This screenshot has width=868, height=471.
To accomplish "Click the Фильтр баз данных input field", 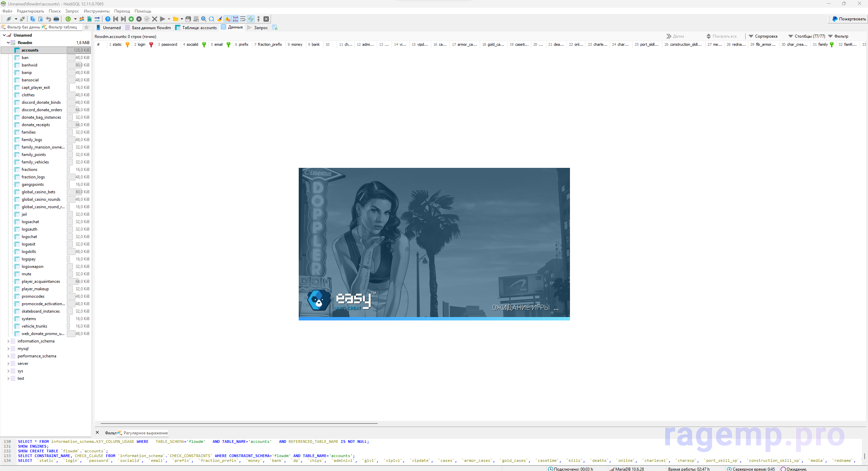I will tap(21, 27).
